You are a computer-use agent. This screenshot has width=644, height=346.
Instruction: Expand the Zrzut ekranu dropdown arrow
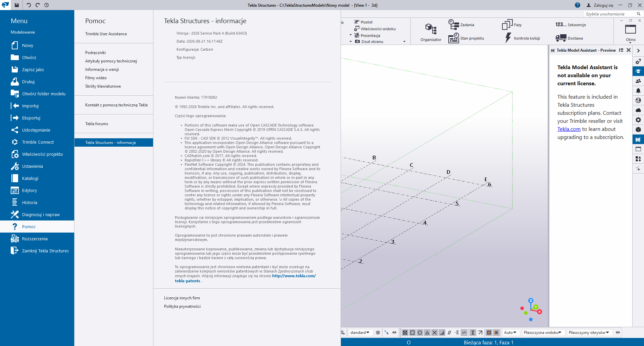(351, 42)
